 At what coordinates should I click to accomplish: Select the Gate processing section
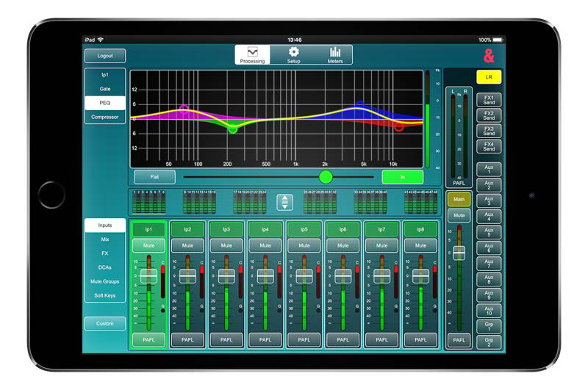(x=104, y=89)
